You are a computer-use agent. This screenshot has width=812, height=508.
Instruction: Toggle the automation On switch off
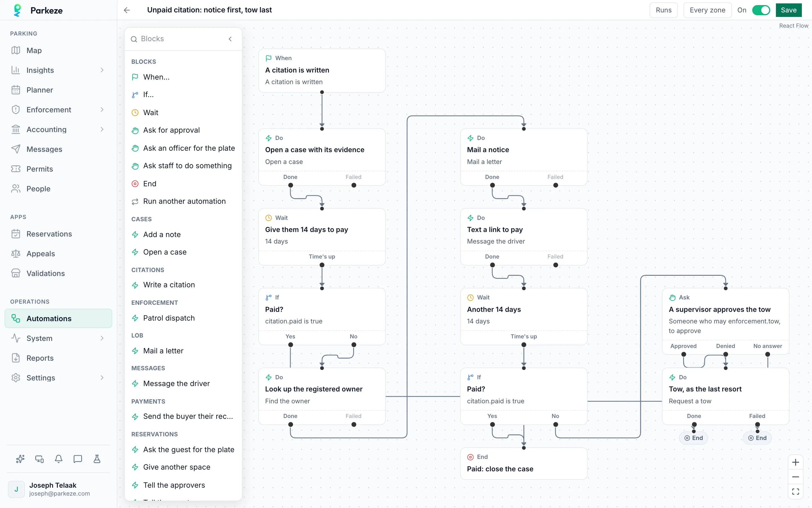(x=761, y=10)
